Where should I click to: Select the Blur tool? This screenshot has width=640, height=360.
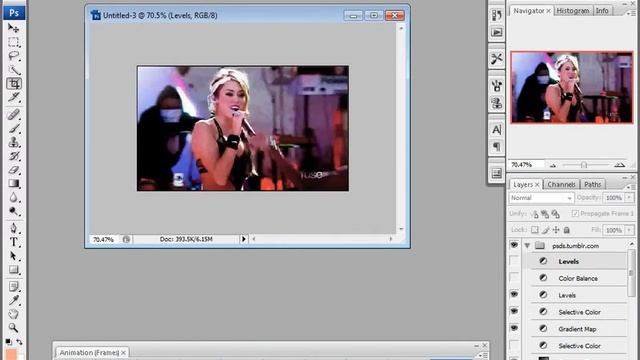13,198
